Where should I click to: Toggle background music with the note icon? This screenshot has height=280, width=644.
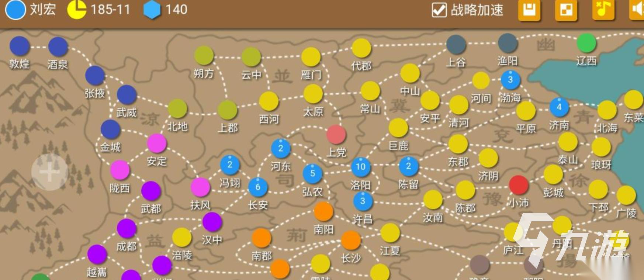(x=603, y=9)
